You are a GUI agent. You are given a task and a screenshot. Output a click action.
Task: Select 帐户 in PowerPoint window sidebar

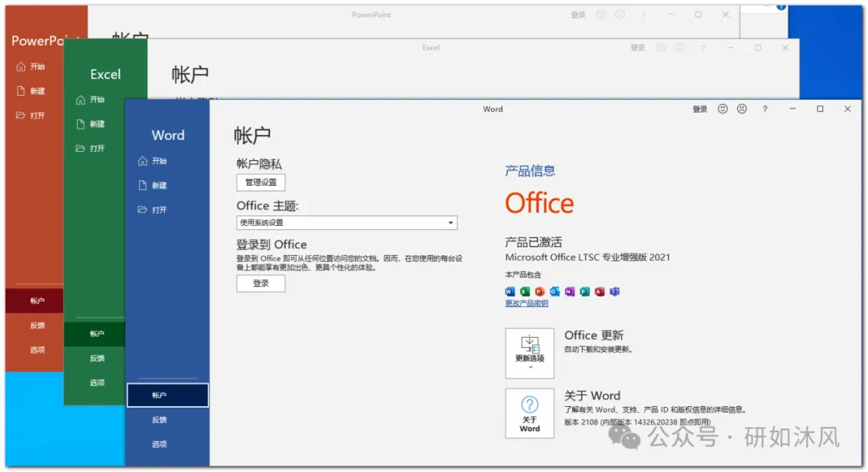tap(35, 301)
